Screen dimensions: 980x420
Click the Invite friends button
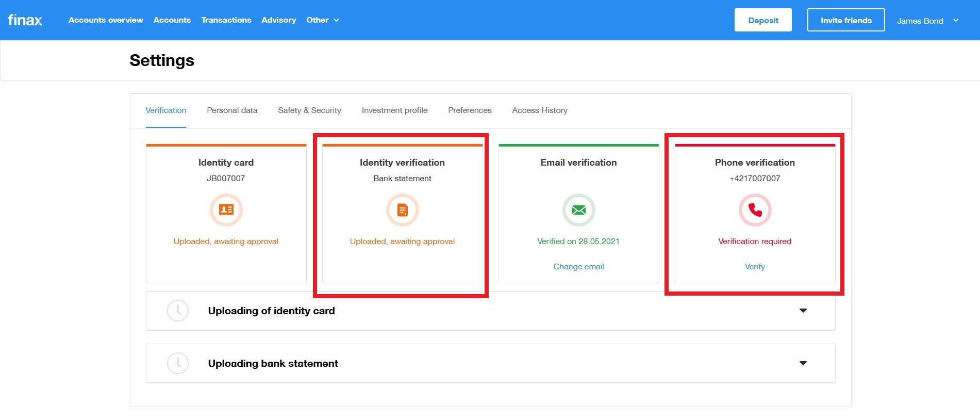[x=845, y=20]
